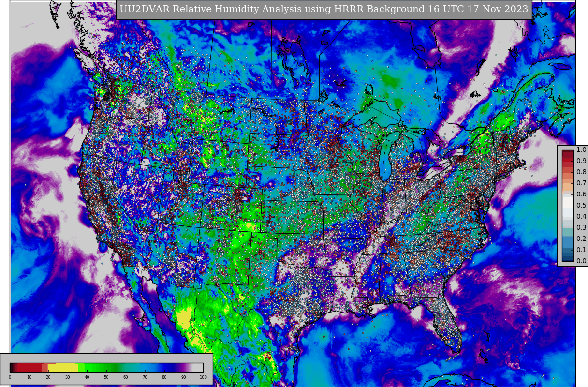The width and height of the screenshot is (588, 387).
Task: Click the 0.4 label on right colorbar
Action: point(581,217)
